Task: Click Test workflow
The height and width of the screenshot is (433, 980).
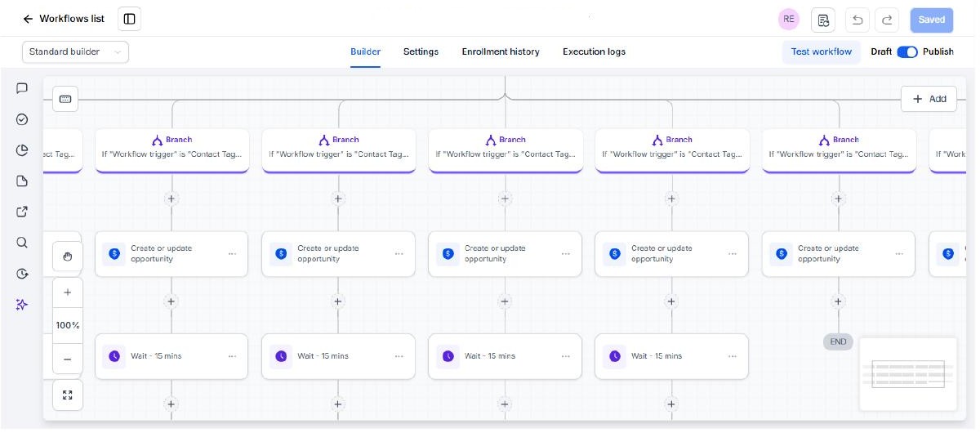Action: coord(821,51)
